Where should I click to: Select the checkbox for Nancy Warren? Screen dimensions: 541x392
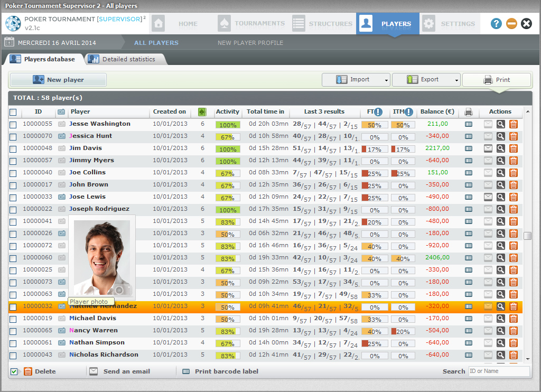point(13,331)
